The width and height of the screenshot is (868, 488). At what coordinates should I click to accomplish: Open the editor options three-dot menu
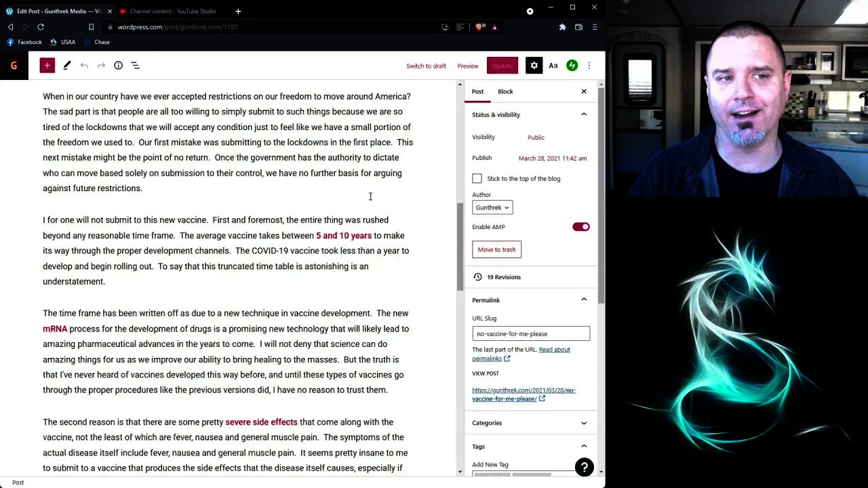589,66
